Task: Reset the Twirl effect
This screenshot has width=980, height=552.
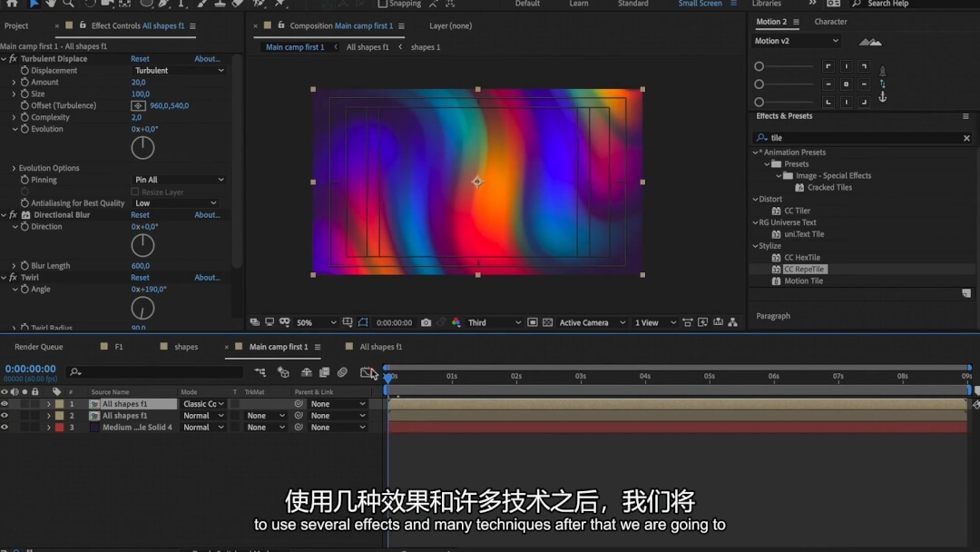Action: click(x=140, y=278)
